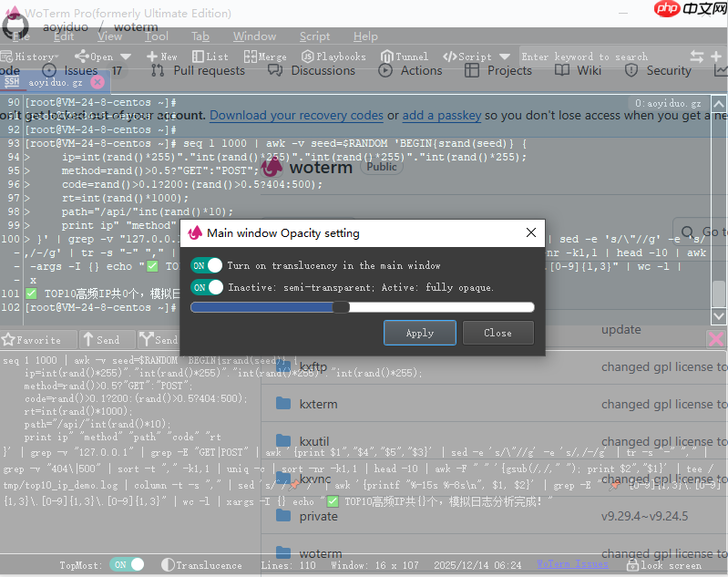Toggle 'Turn on translucency in the main window'

point(207,265)
